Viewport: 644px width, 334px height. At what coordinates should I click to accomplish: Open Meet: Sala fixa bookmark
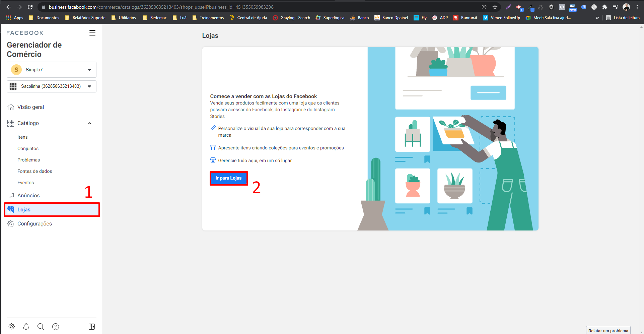click(x=548, y=18)
